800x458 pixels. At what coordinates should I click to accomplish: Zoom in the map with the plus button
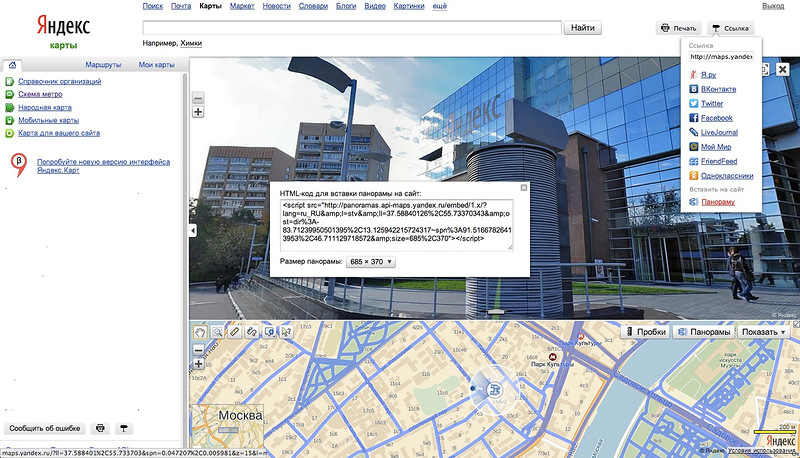[x=198, y=364]
